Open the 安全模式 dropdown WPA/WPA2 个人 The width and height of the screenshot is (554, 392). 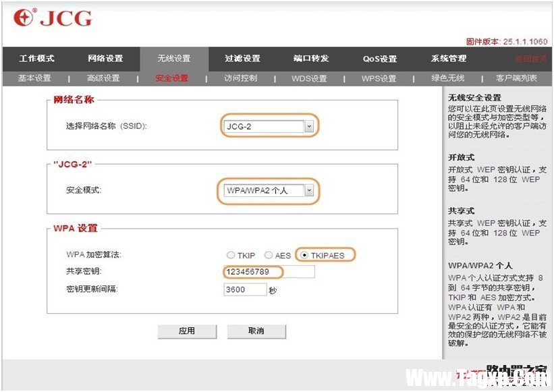tap(269, 191)
